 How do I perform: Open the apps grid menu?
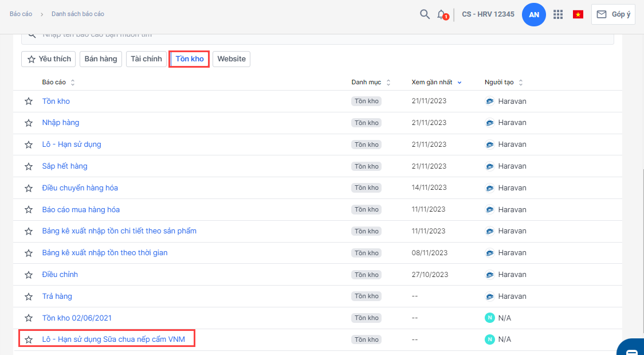558,14
